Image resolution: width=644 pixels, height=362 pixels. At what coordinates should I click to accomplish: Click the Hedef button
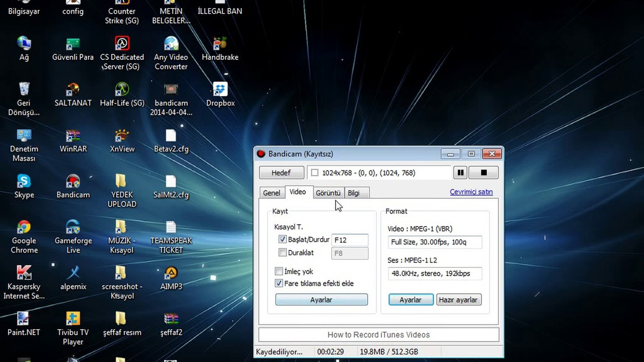[281, 173]
